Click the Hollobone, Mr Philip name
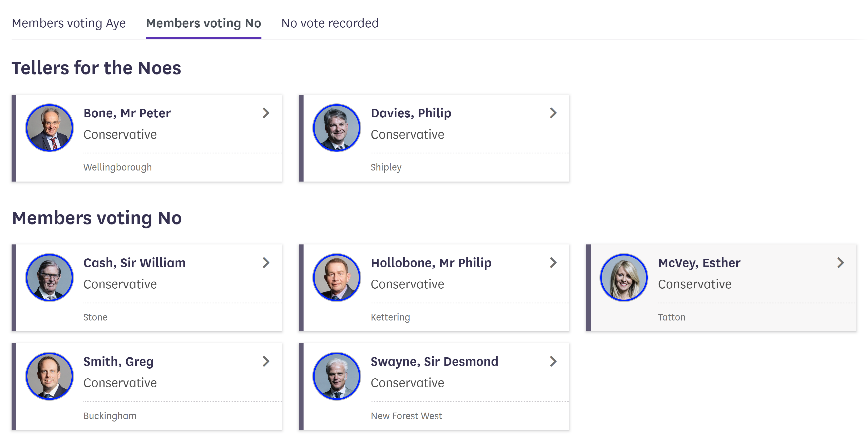Viewport: 868px width, 441px height. pyautogui.click(x=431, y=263)
